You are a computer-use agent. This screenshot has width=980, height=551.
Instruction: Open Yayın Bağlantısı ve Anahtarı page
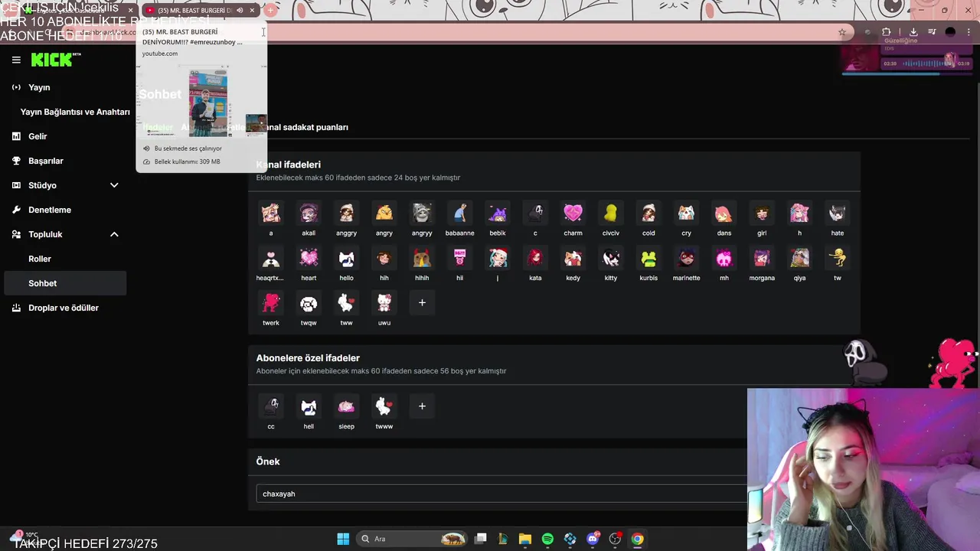[x=75, y=112]
